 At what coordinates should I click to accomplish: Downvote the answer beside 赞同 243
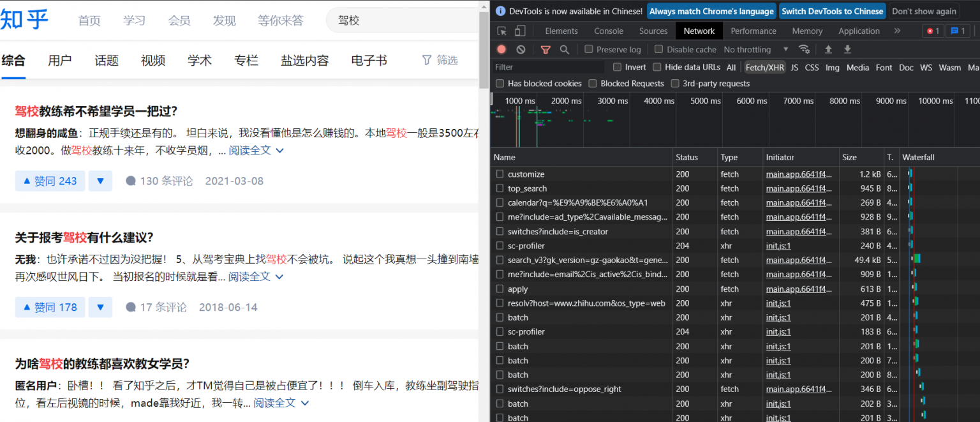[x=100, y=181]
